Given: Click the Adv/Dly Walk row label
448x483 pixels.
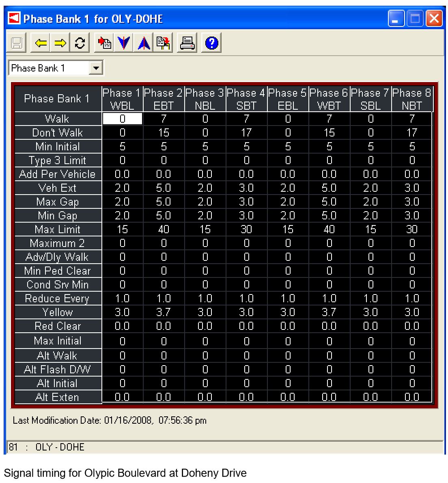Looking at the screenshot, I should 58,257.
